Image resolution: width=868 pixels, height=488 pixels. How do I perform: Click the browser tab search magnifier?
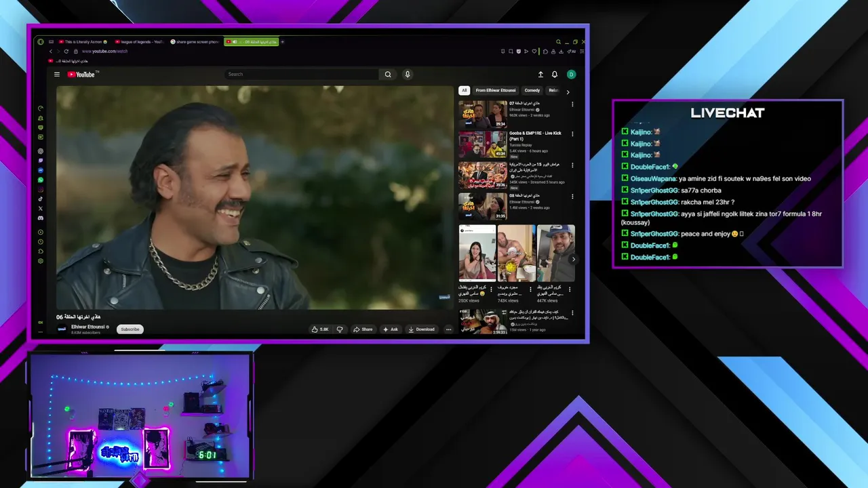[x=558, y=42]
